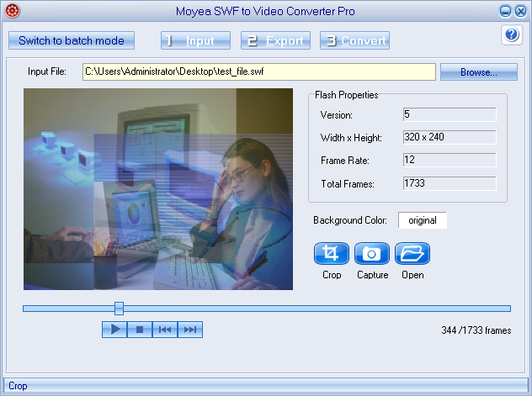Change the original background color swatch
The height and width of the screenshot is (396, 532).
click(423, 220)
